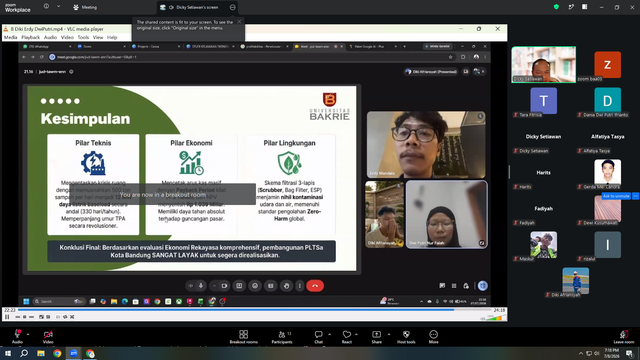Image resolution: width=640 pixels, height=360 pixels.
Task: Open VLC View menu
Action: point(98,37)
